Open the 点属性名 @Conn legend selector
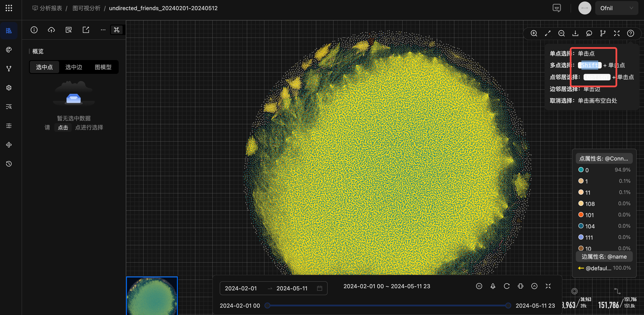Image resolution: width=644 pixels, height=315 pixels. click(604, 158)
